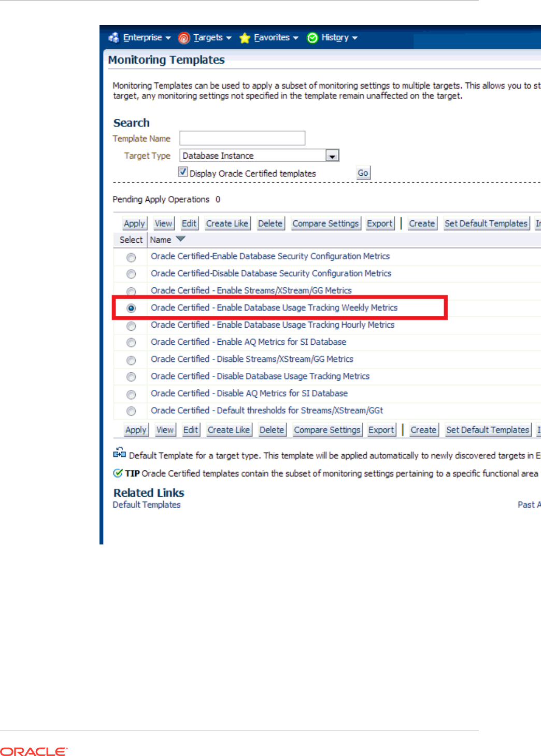Screen dimensions: 541x756
Task: Click bottom Delete button
Action: (272, 430)
